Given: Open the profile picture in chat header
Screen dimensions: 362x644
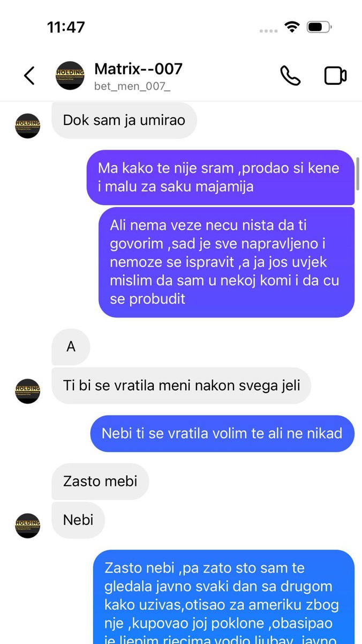Looking at the screenshot, I should click(x=70, y=76).
